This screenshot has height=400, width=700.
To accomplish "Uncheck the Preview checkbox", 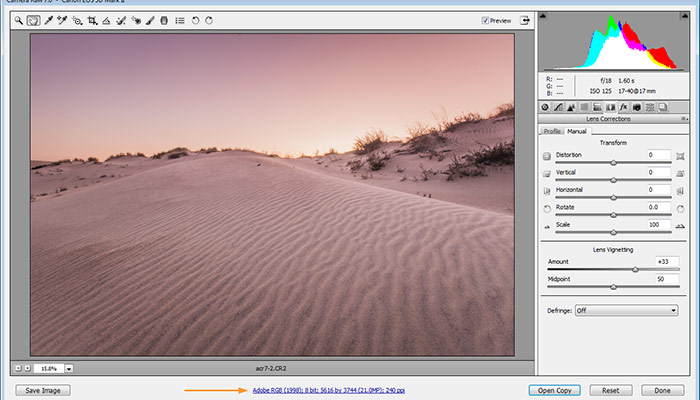I will [485, 21].
